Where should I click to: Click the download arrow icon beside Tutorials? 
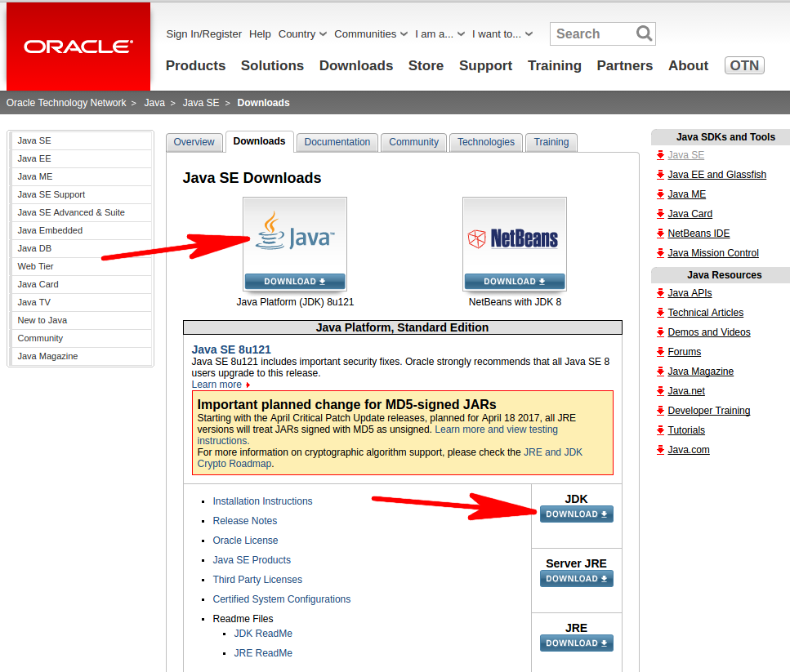pos(661,430)
